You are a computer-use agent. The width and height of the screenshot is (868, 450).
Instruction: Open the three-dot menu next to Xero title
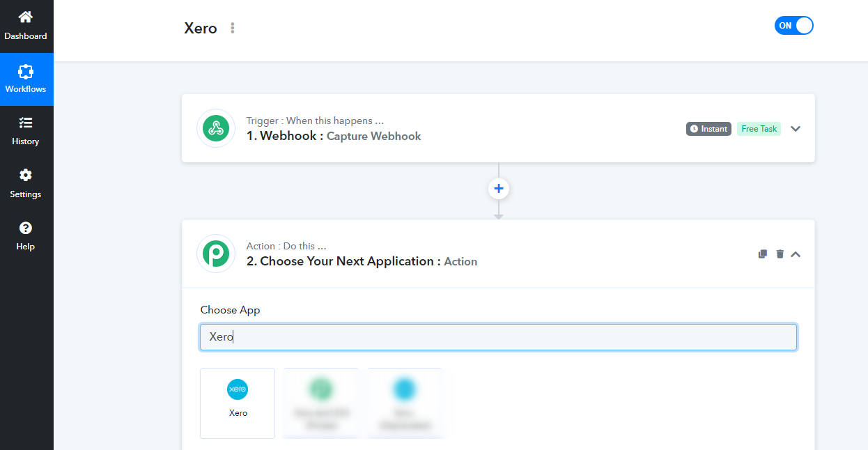pos(233,29)
